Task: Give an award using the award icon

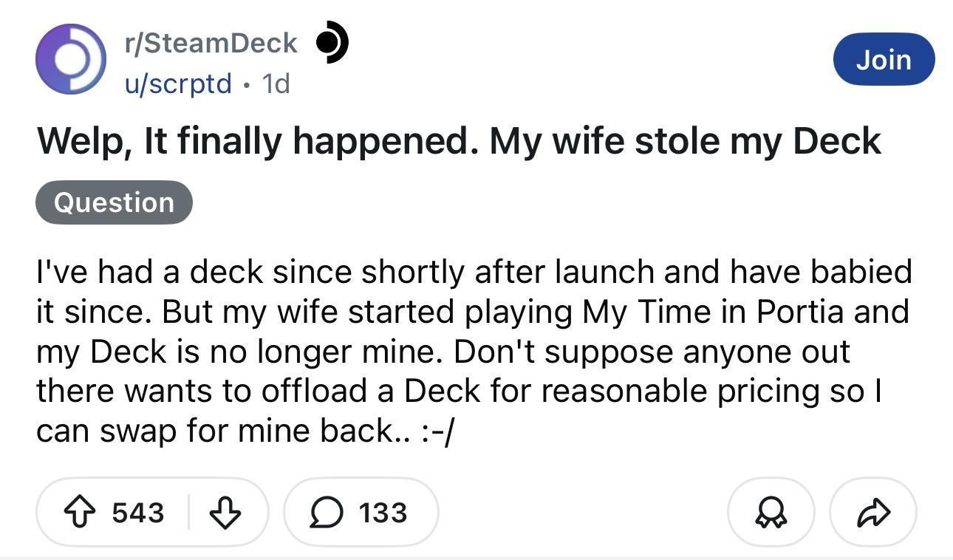Action: pos(771,512)
